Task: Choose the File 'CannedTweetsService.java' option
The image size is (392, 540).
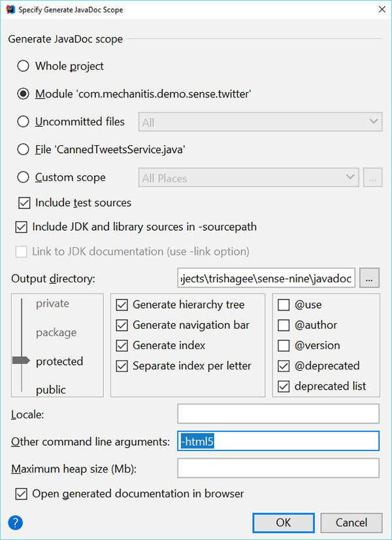Action: click(24, 149)
